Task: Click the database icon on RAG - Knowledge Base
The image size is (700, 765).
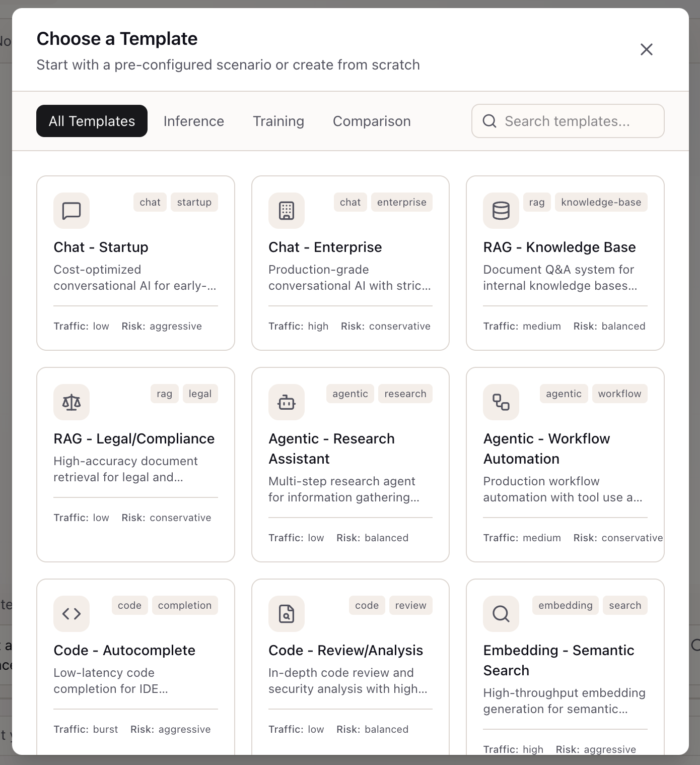Action: pyautogui.click(x=501, y=211)
